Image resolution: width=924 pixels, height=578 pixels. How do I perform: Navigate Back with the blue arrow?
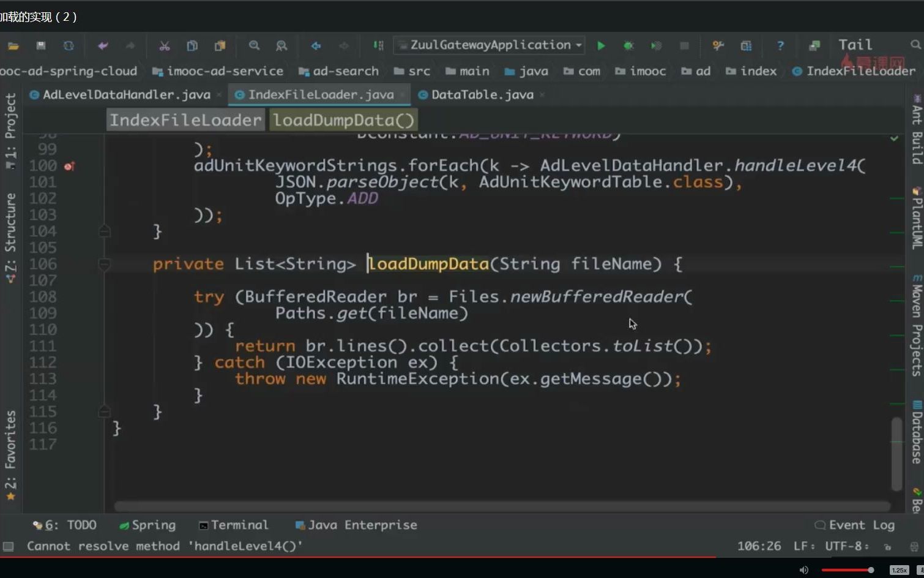[316, 46]
